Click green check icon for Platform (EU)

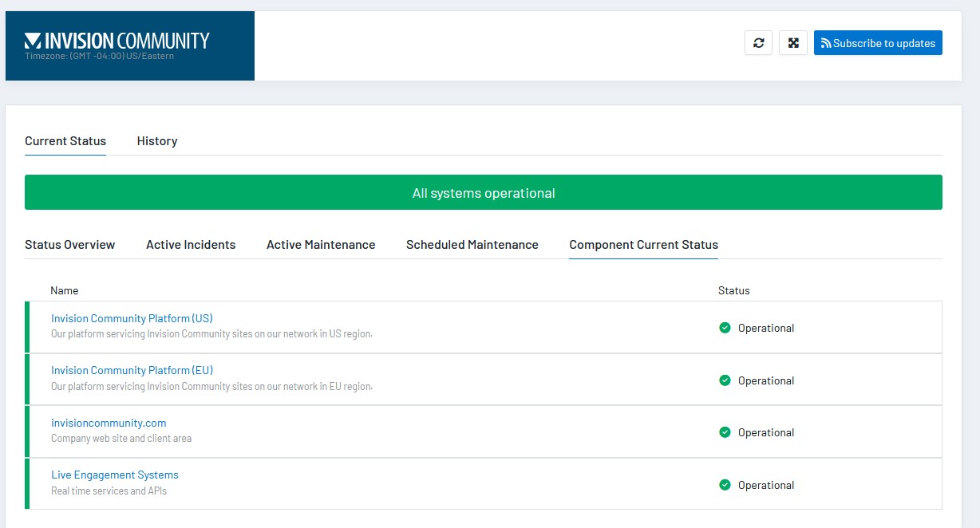coord(725,380)
